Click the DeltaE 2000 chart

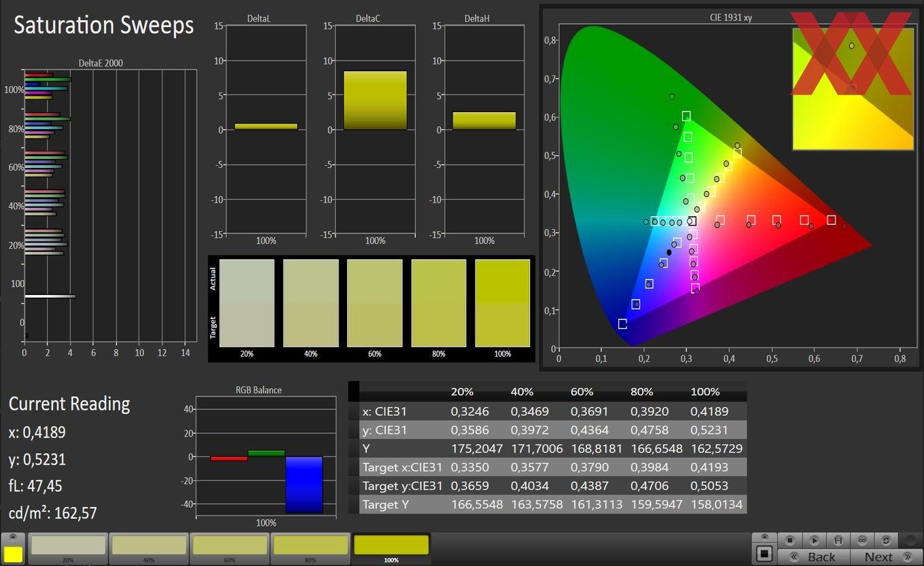[111, 205]
